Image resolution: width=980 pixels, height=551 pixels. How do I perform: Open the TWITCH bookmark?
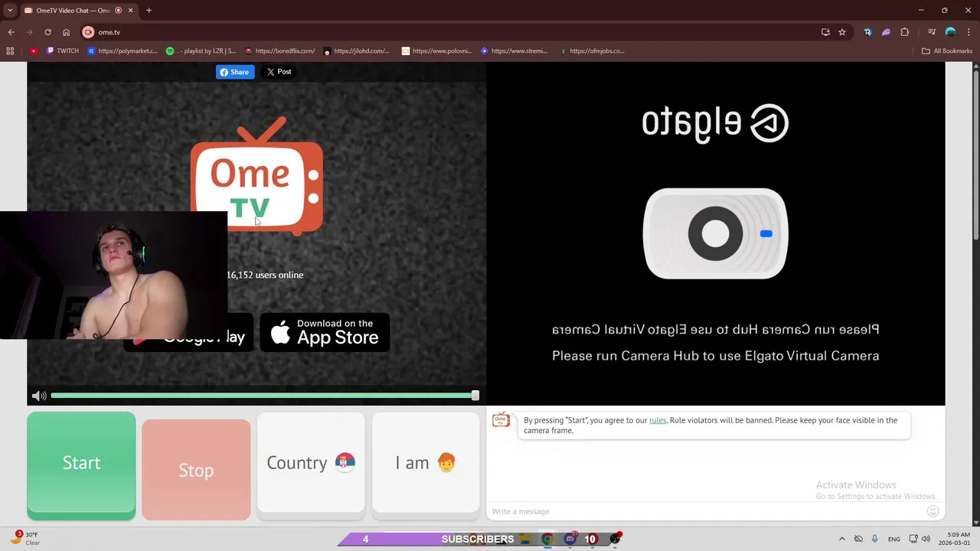(x=63, y=51)
